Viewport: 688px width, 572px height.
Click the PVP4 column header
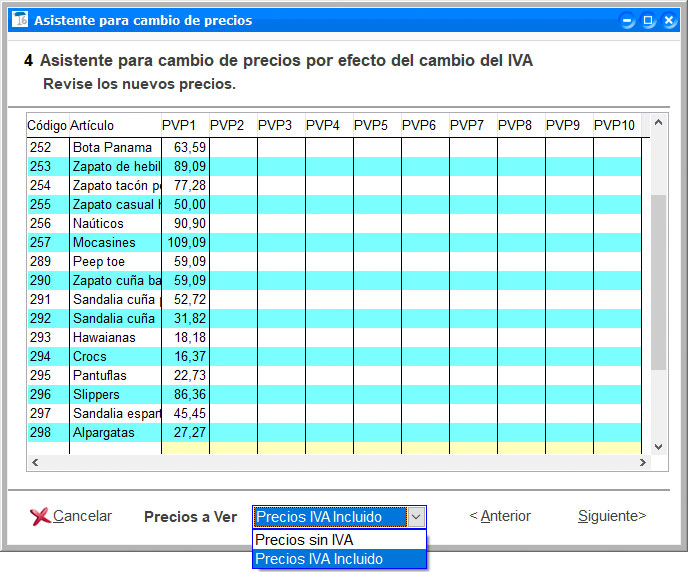329,125
